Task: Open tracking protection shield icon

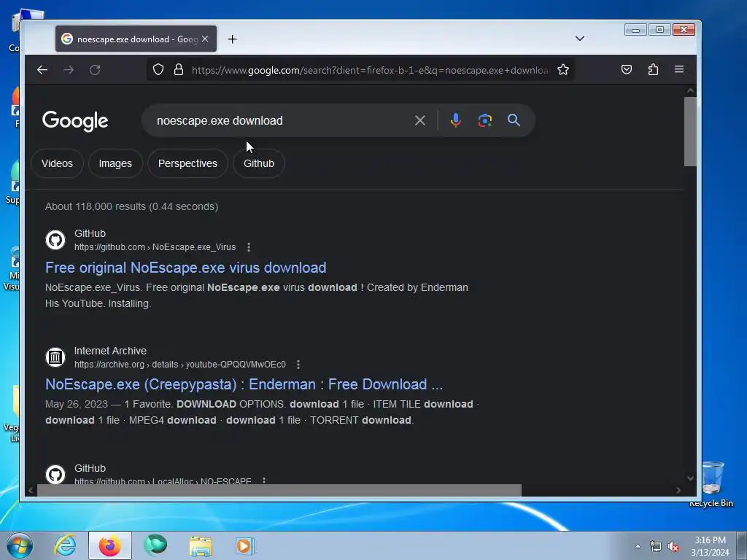Action: (x=158, y=70)
